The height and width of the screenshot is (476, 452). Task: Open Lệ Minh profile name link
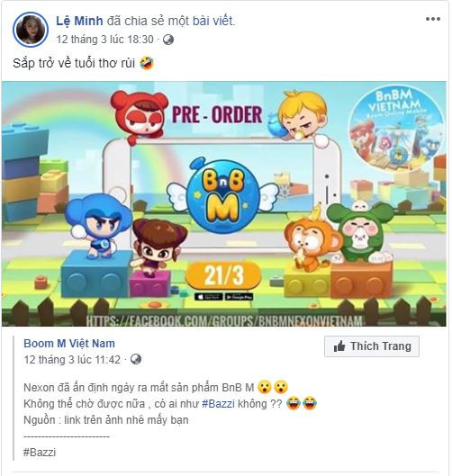[79, 21]
